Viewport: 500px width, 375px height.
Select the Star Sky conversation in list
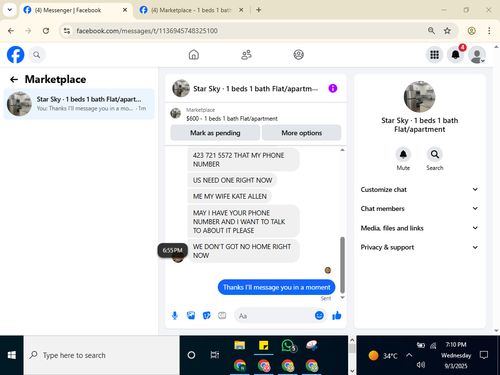click(x=79, y=104)
